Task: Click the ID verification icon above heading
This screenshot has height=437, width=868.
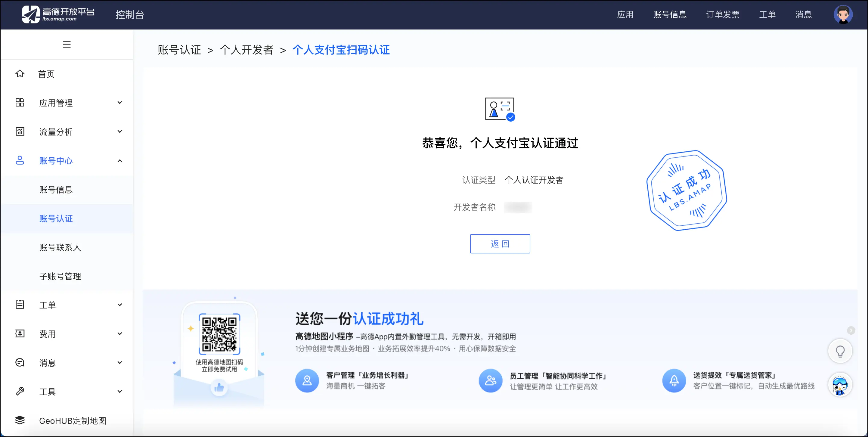Action: (500, 109)
